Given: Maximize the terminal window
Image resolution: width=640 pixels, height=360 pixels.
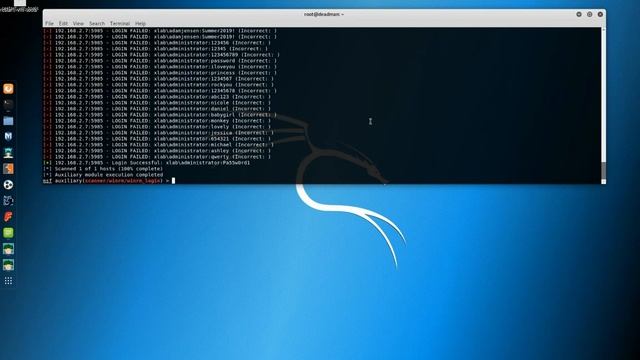Looking at the screenshot, I should click(x=589, y=14).
